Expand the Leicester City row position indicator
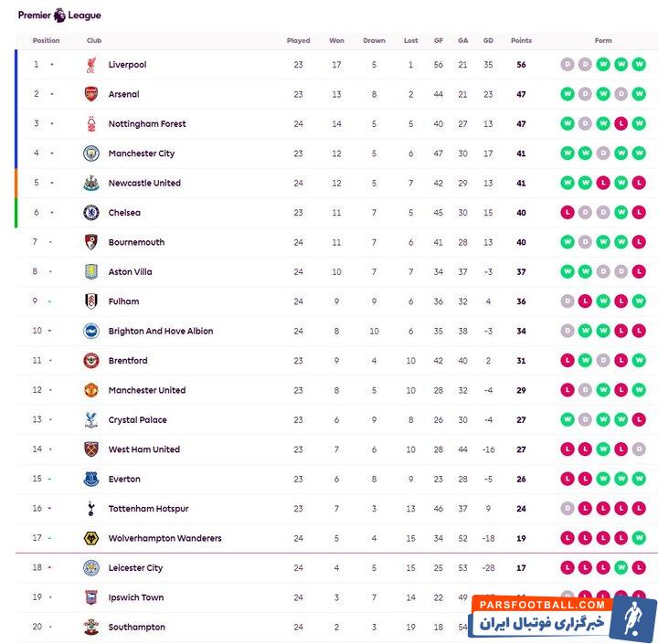Image resolution: width=658 pixels, height=644 pixels. click(51, 568)
